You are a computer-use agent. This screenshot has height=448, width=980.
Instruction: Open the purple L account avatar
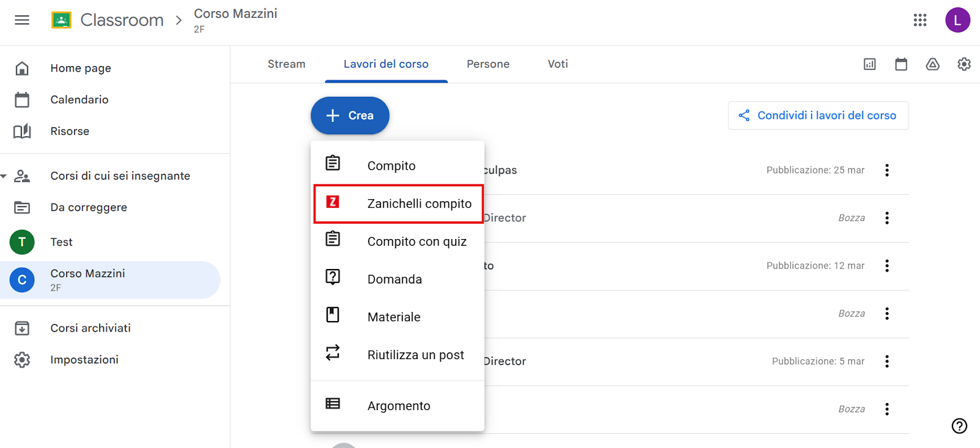point(957,20)
